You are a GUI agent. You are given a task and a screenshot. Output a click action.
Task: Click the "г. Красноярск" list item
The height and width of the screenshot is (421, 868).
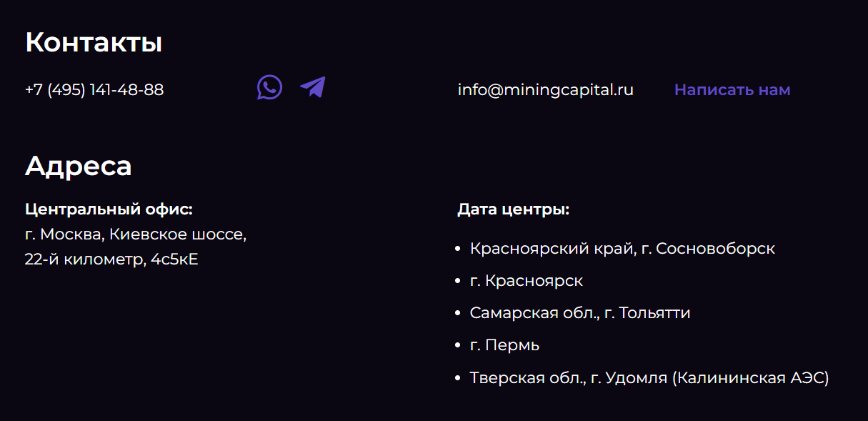(527, 281)
